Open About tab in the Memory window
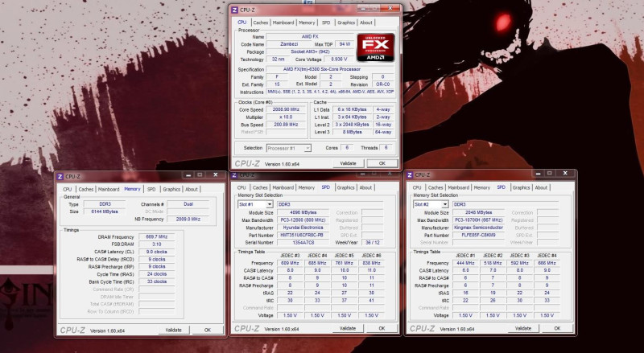The image size is (644, 353). pyautogui.click(x=192, y=189)
